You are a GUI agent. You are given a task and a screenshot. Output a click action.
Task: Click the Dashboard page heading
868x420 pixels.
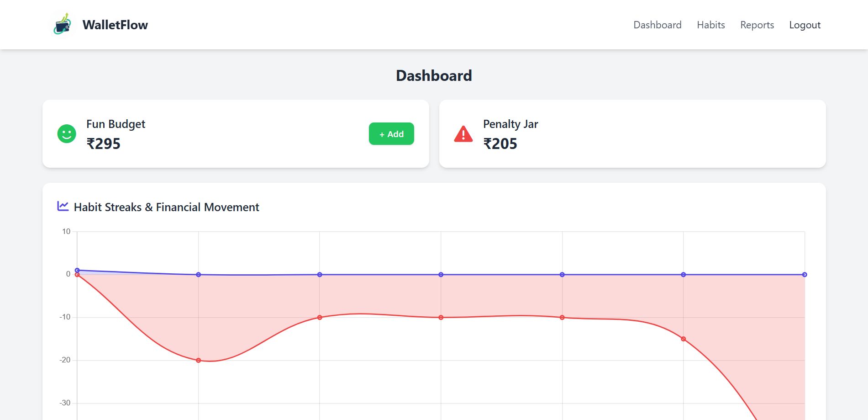[434, 75]
